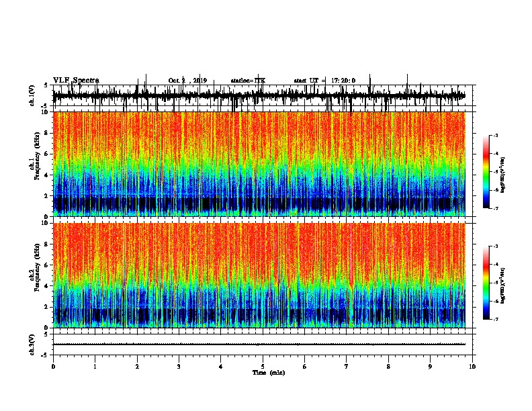532x411 pixels.
Task: Click time axis tick label "1"
Action: [95, 367]
